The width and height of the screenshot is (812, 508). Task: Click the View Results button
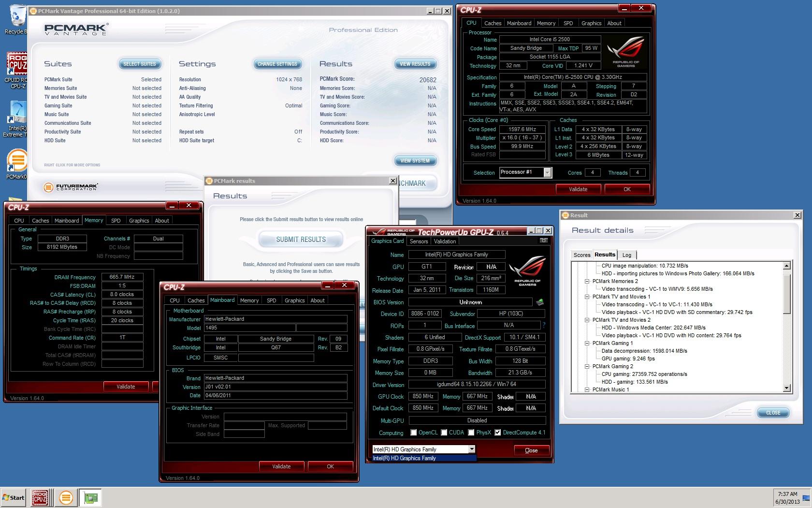coord(415,64)
